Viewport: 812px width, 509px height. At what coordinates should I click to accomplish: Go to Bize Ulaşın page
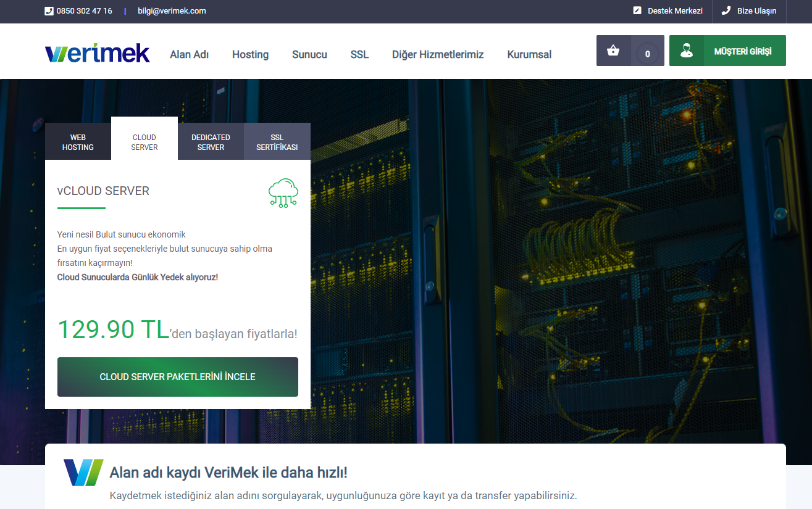[756, 11]
